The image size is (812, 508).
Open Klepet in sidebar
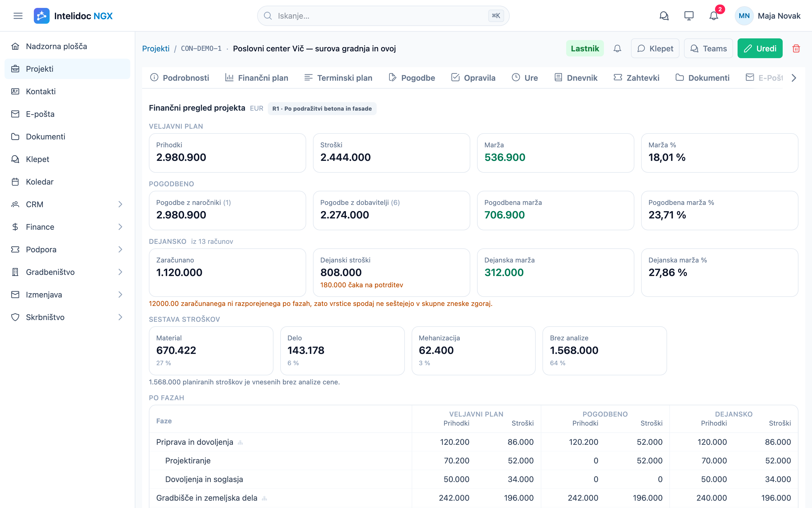[x=67, y=159]
